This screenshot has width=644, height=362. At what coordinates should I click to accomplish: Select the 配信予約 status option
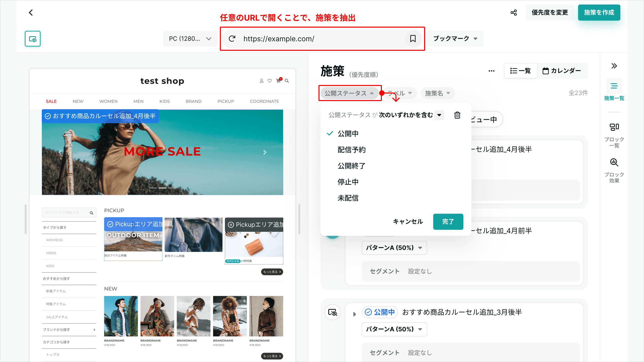coord(351,150)
